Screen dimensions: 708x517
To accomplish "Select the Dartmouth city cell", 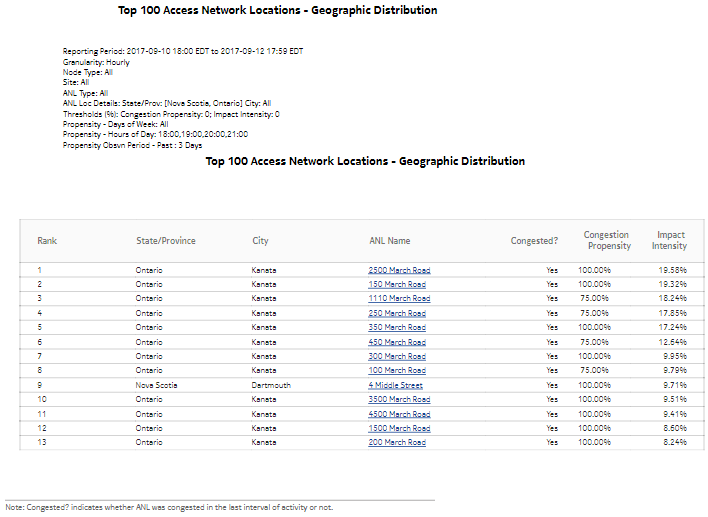I will 271,385.
